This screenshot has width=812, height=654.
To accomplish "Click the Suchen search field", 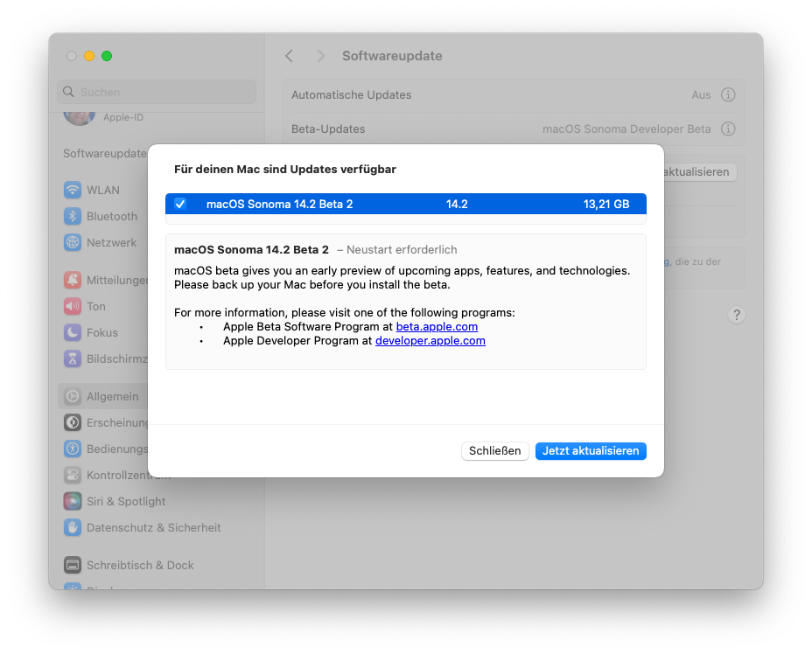I will click(x=157, y=92).
